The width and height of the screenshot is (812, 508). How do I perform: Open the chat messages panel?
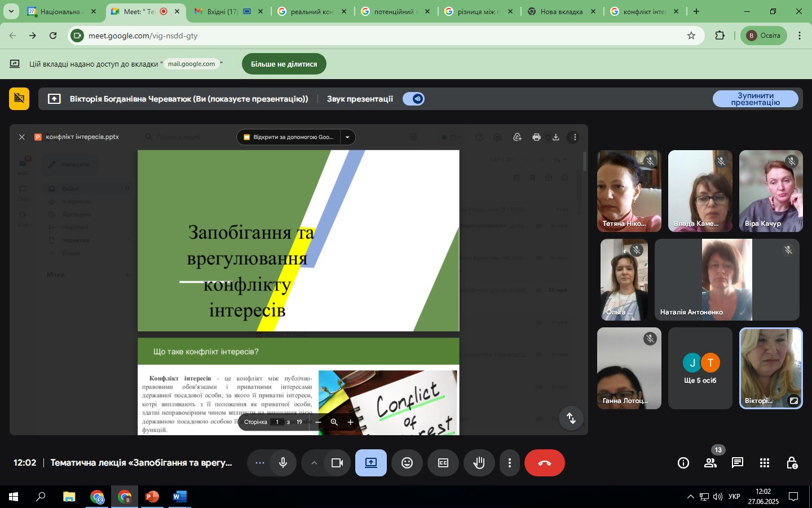737,463
